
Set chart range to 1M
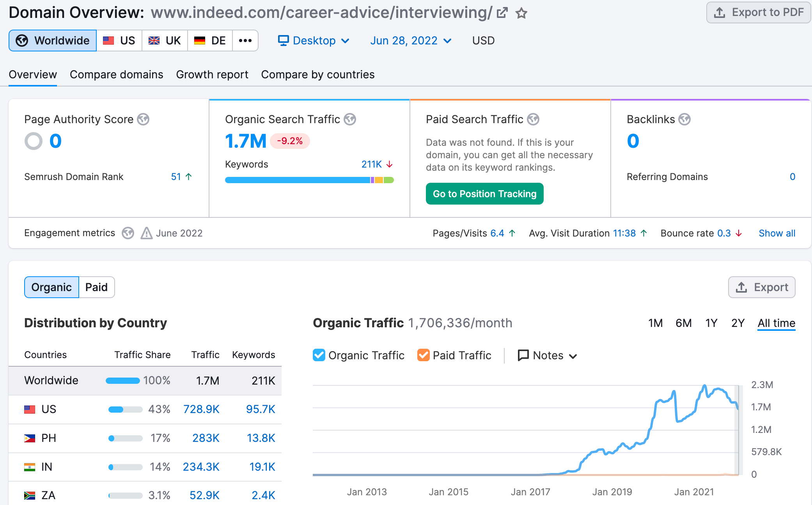[656, 323]
